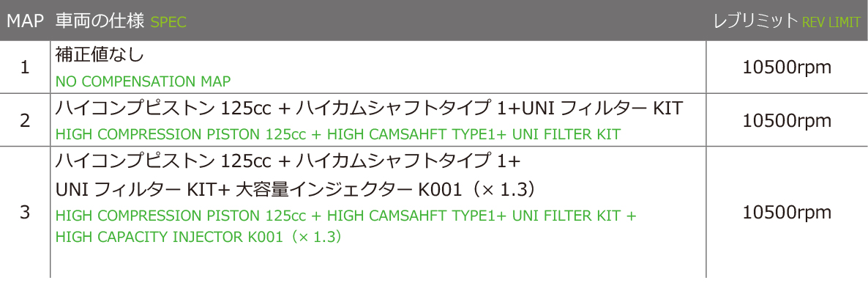The width and height of the screenshot is (868, 283).
Task: Click HIGH CAPACITY INJECTOR K001 text
Action: [198, 237]
